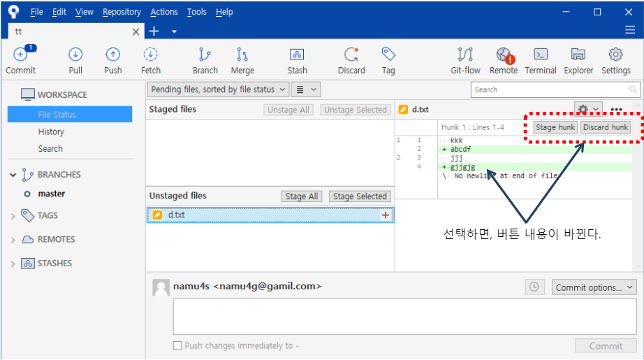644x360 pixels.
Task: Open the Stash tool
Action: (297, 55)
